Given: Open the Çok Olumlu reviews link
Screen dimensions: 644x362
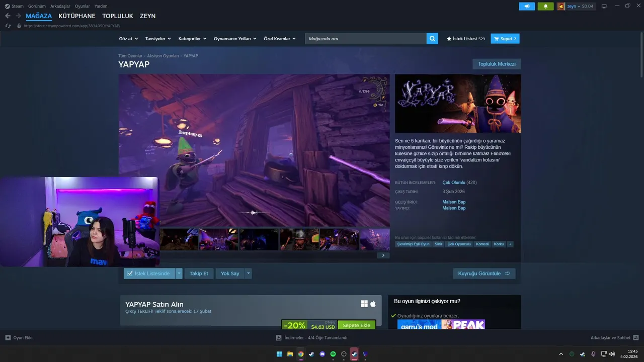Looking at the screenshot, I should [x=454, y=183].
